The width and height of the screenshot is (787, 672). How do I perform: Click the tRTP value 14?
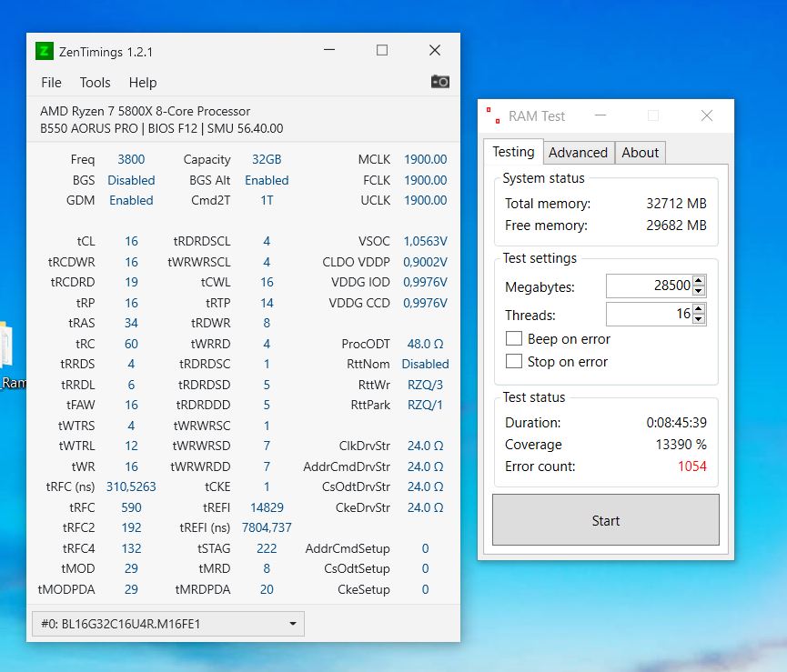(x=267, y=303)
